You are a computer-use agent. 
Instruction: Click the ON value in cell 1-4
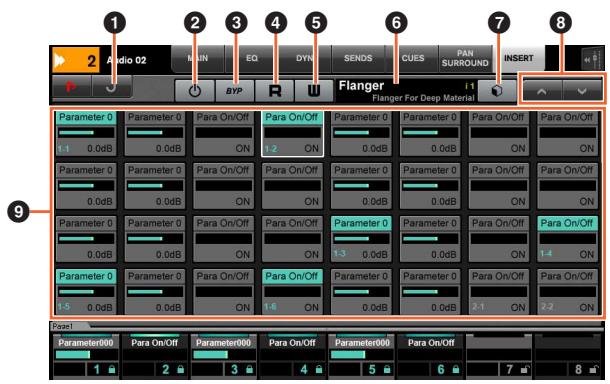pyautogui.click(x=586, y=254)
